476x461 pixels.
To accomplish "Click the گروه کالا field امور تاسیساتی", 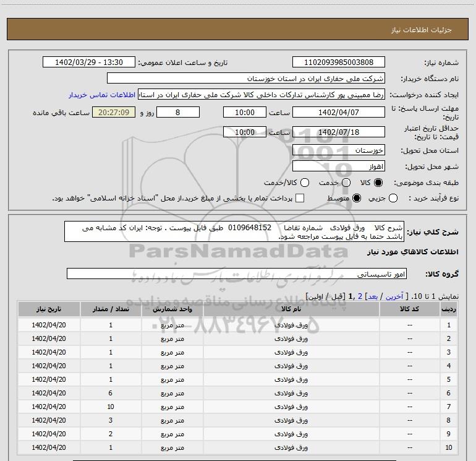I will point(237,274).
